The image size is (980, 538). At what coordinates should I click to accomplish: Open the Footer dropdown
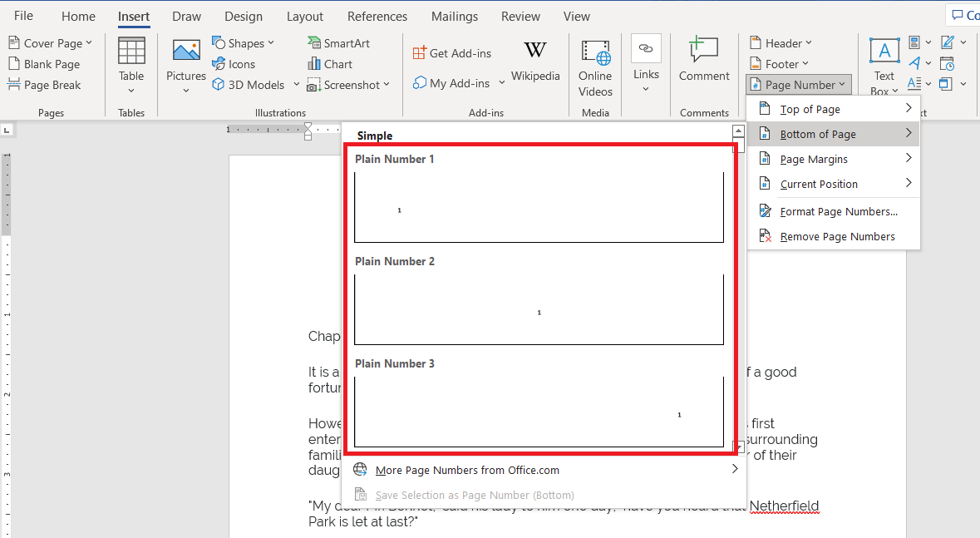(x=779, y=64)
